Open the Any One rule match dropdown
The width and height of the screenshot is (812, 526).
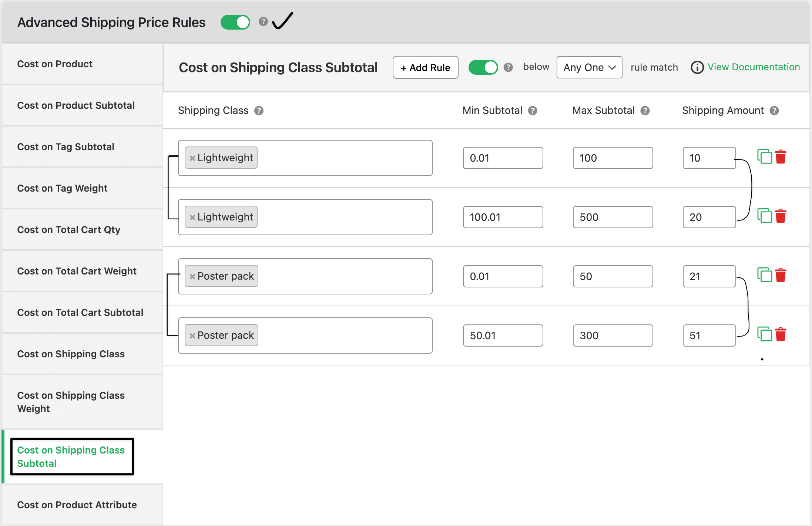coord(589,67)
